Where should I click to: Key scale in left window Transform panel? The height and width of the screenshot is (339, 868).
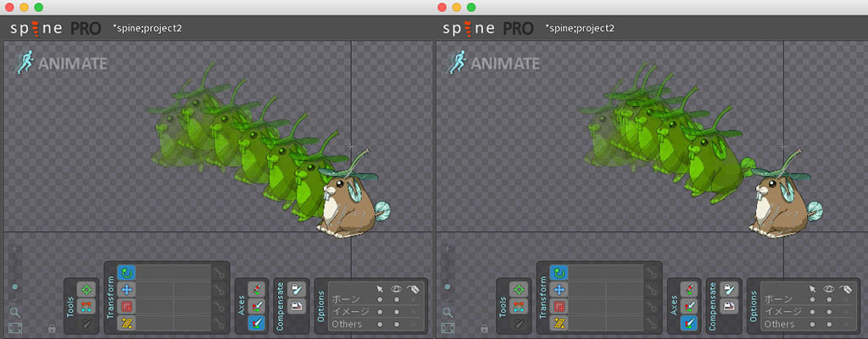(220, 306)
